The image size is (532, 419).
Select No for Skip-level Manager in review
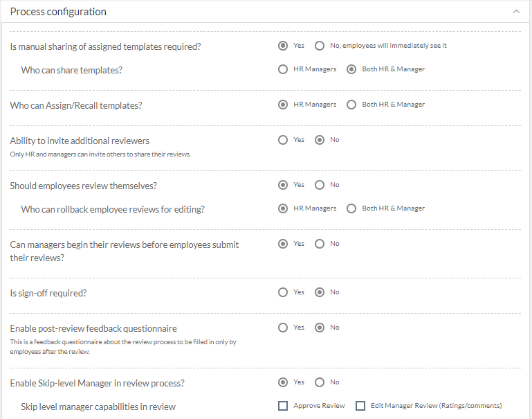(x=319, y=382)
